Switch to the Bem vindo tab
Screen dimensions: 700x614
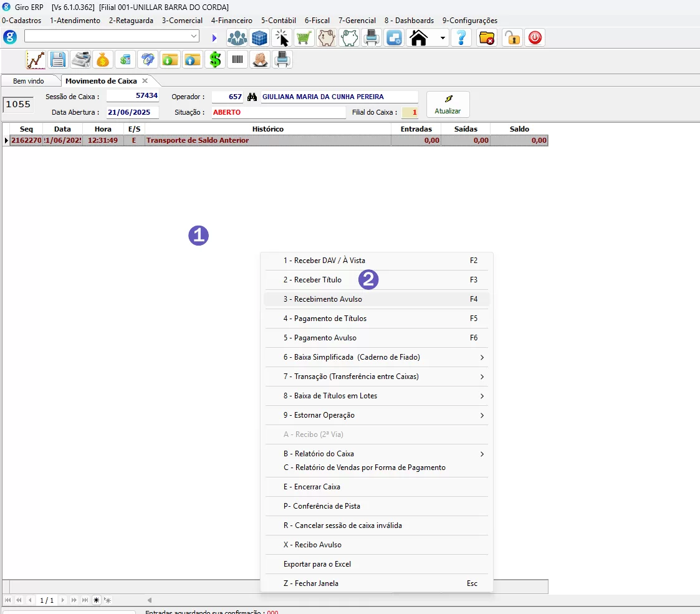pyautogui.click(x=29, y=81)
